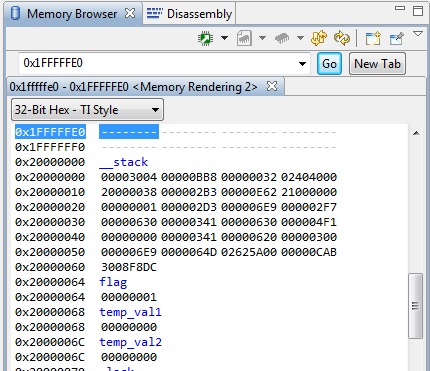The image size is (430, 371).
Task: Click memory value 20000038
Action: pyautogui.click(x=129, y=192)
